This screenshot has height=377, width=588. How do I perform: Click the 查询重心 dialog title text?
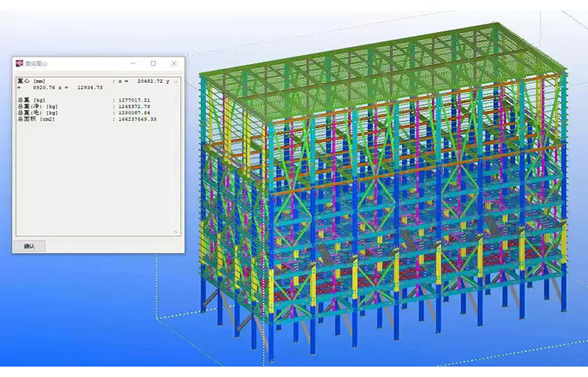36,64
